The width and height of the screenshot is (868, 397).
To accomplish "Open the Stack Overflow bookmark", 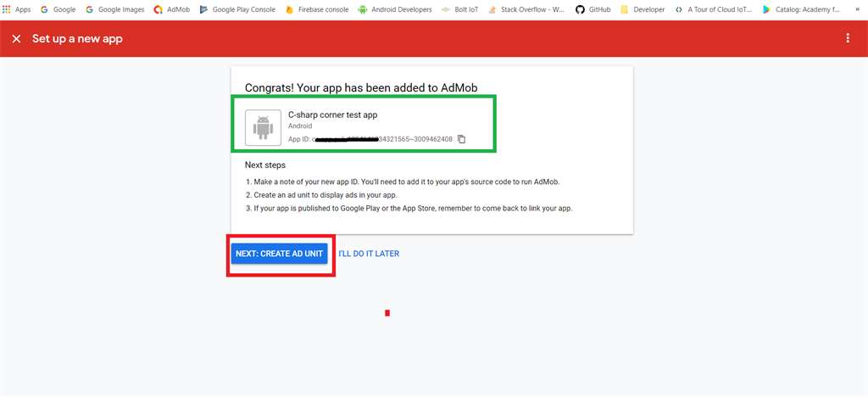I will pos(526,9).
